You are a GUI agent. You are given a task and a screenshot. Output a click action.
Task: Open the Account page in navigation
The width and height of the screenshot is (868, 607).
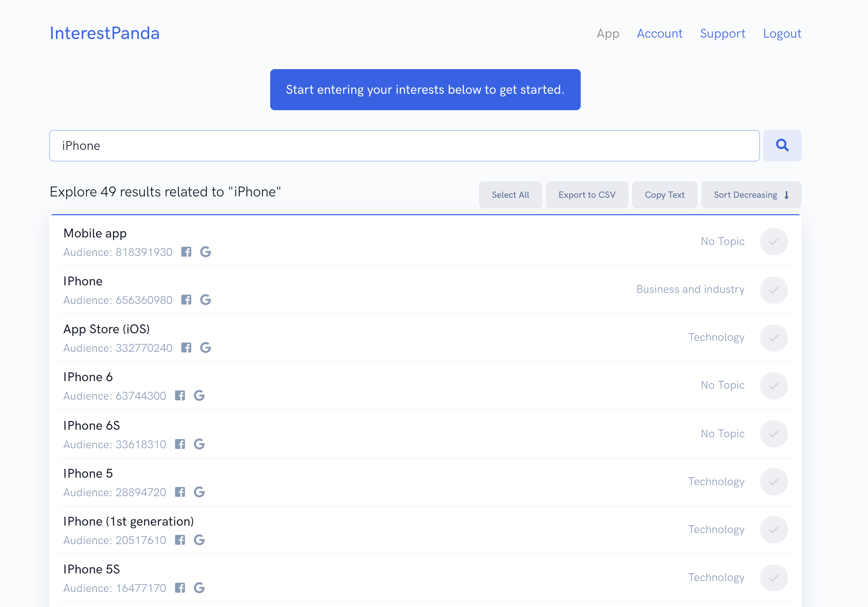(659, 34)
